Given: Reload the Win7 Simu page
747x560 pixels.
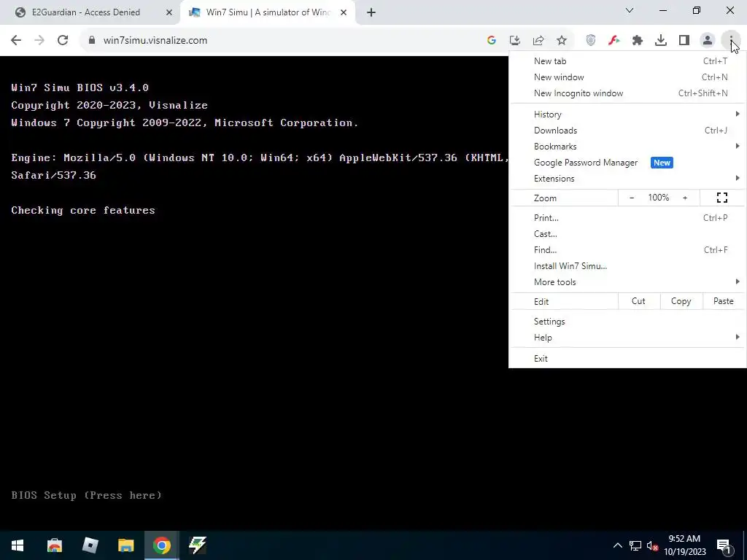Looking at the screenshot, I should (63, 40).
